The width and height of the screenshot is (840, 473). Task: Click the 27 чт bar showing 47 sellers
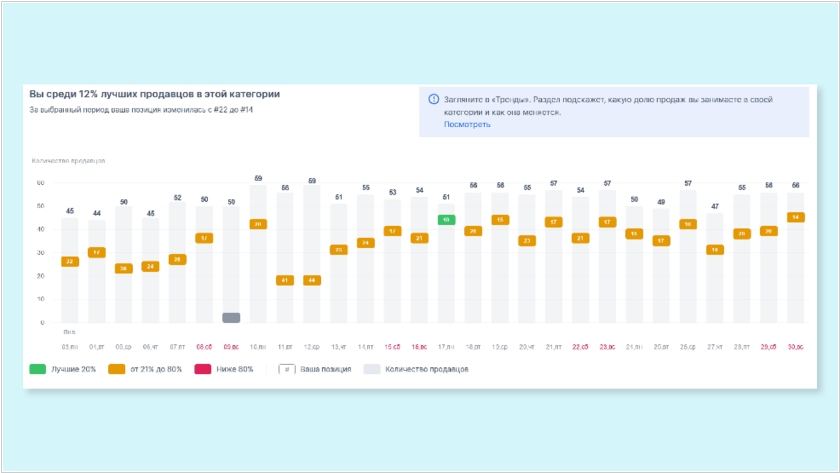715,268
